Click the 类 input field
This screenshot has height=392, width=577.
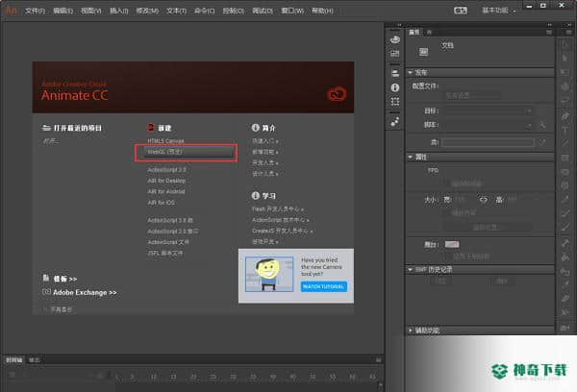(488, 142)
